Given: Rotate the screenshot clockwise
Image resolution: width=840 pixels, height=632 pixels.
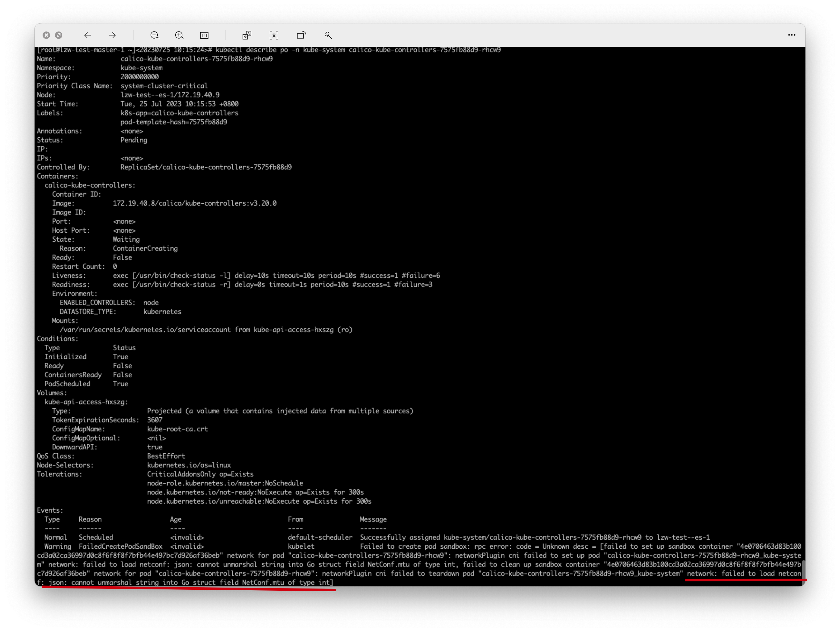Looking at the screenshot, I should (301, 35).
